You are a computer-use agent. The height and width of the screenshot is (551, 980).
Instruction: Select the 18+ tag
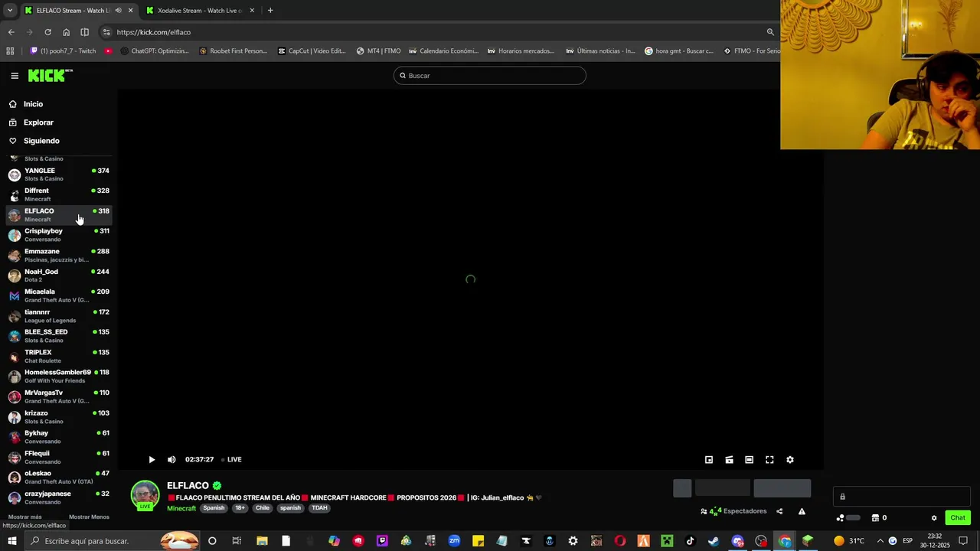(240, 508)
